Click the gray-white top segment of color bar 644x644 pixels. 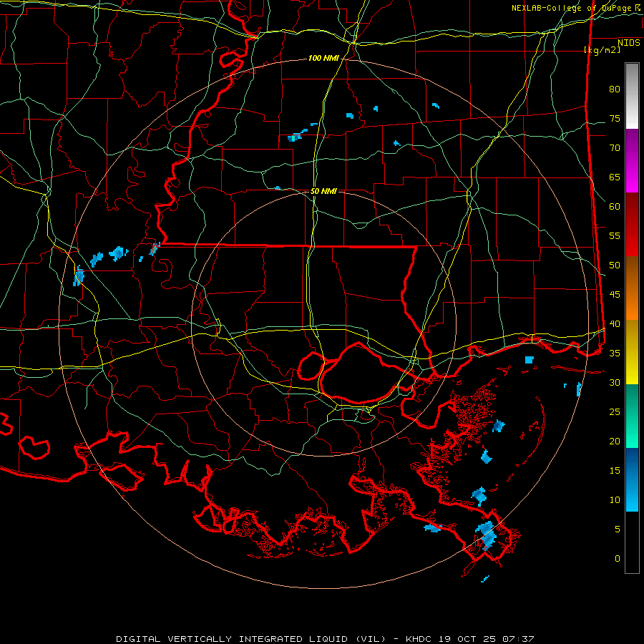632,96
